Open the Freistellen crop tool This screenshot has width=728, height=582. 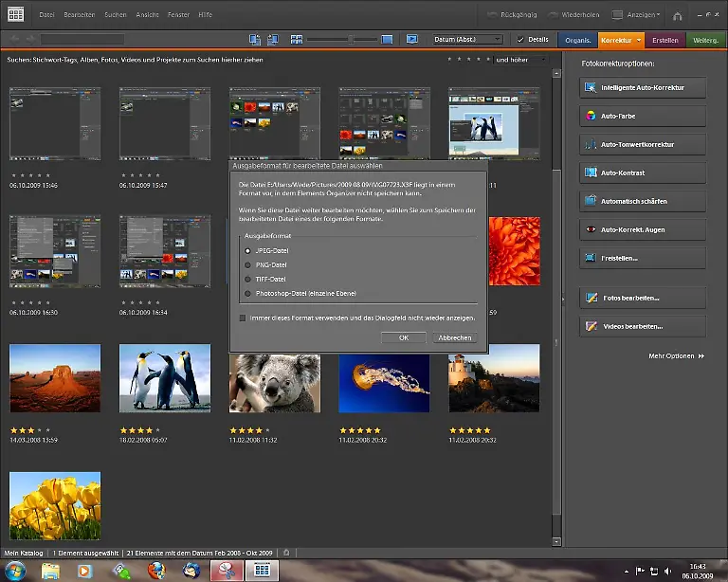(643, 258)
